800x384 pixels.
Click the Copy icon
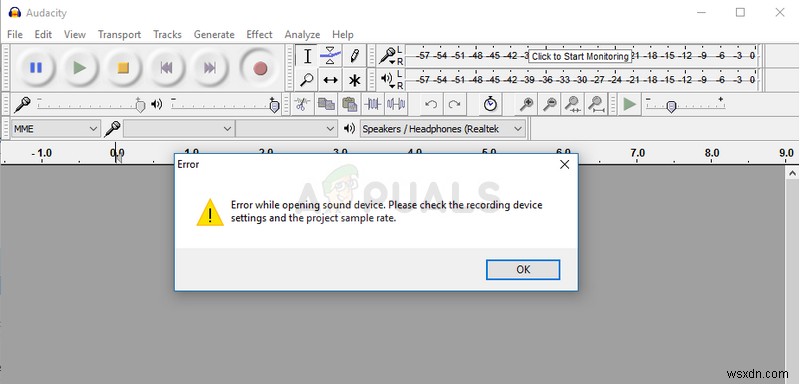[x=326, y=105]
